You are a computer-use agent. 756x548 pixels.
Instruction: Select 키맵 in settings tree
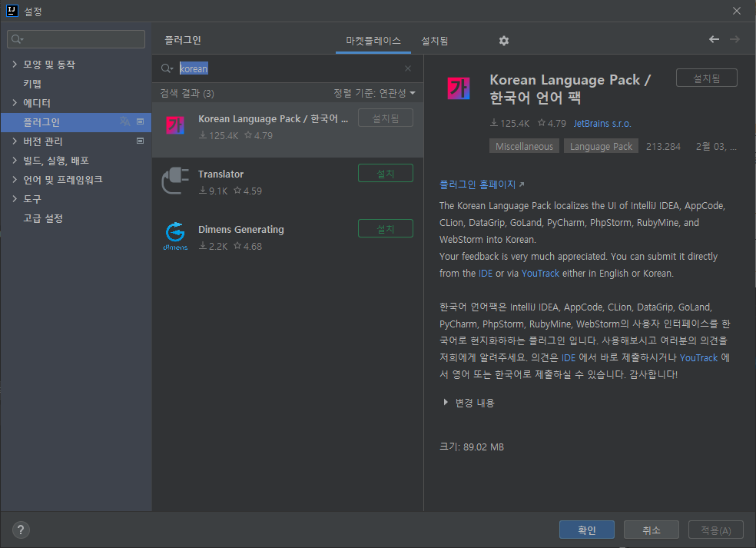tap(32, 84)
